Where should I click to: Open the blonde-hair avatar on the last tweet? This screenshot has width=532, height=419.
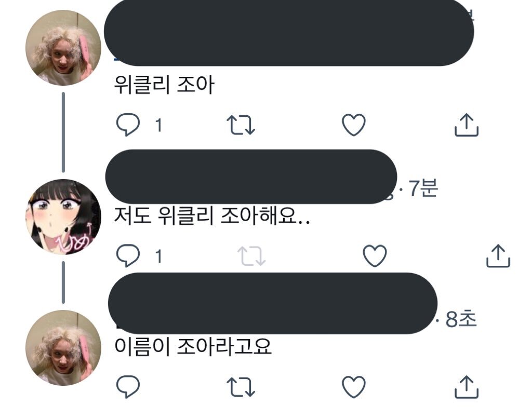[63, 348]
